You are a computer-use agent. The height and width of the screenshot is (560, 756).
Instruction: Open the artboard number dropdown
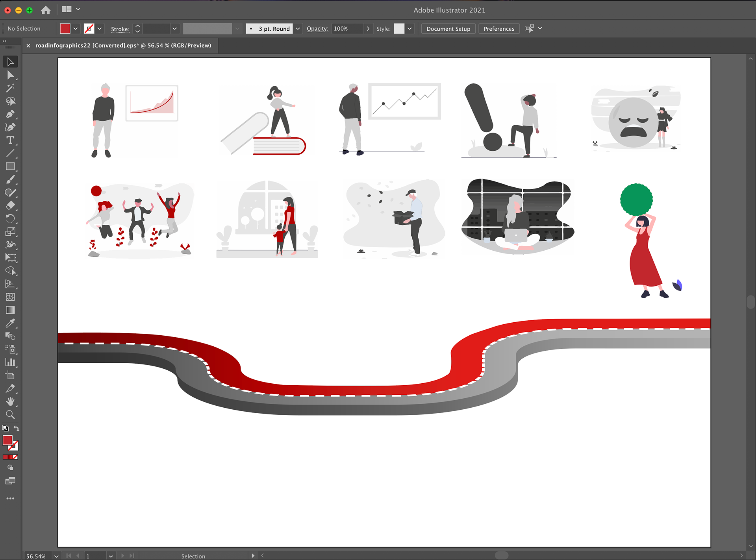[x=111, y=556]
